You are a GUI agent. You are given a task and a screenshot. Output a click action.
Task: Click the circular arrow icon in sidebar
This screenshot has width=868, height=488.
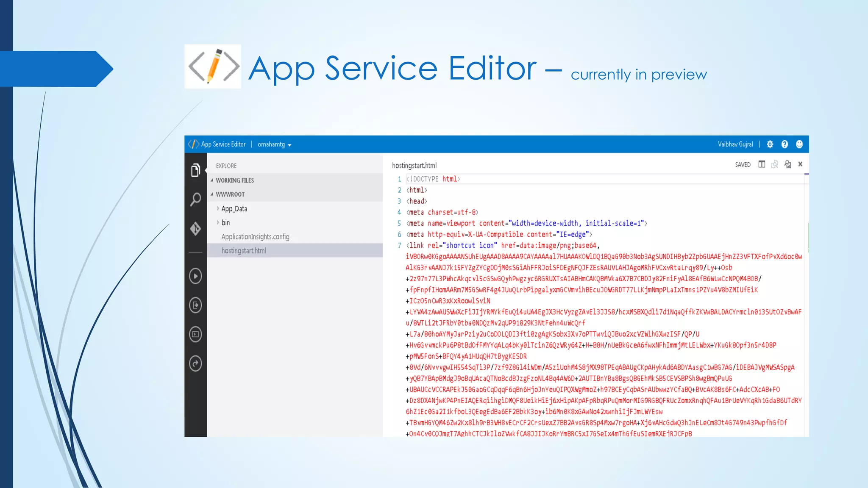point(195,363)
